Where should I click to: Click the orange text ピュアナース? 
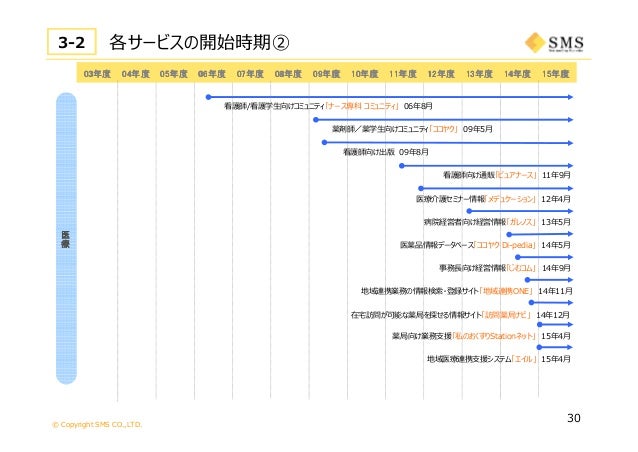(x=516, y=175)
